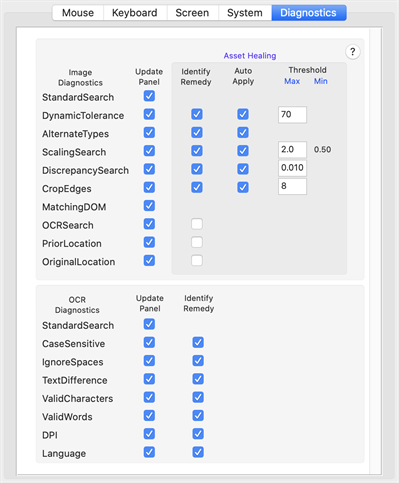
Task: Click the Threshold column heading
Action: [307, 70]
